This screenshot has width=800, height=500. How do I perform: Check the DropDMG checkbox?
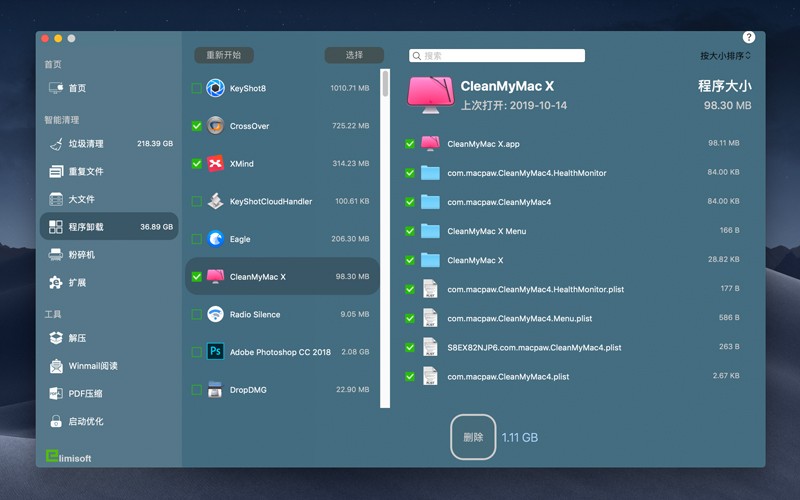[x=196, y=390]
